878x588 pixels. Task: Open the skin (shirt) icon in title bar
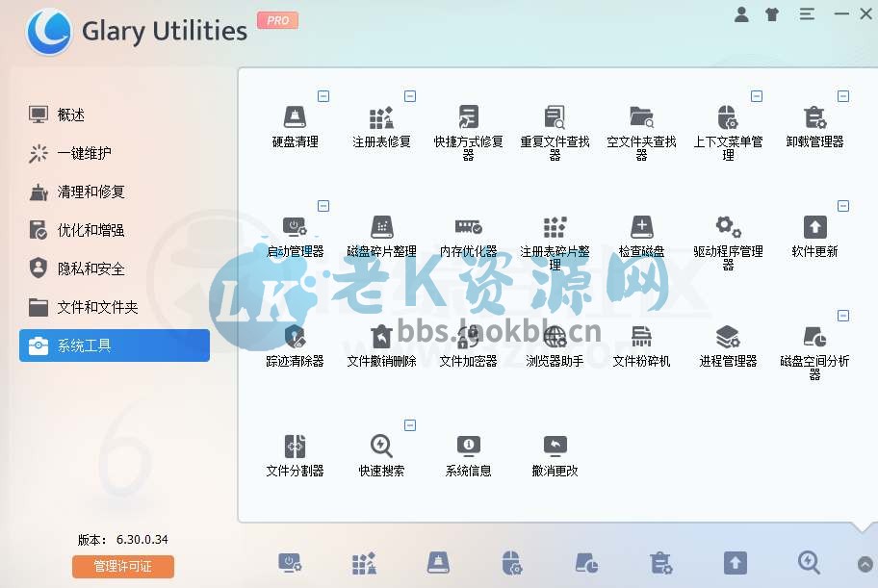point(772,14)
